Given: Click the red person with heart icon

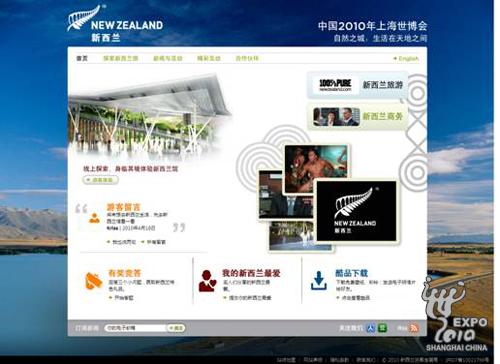Looking at the screenshot, I should 207,281.
